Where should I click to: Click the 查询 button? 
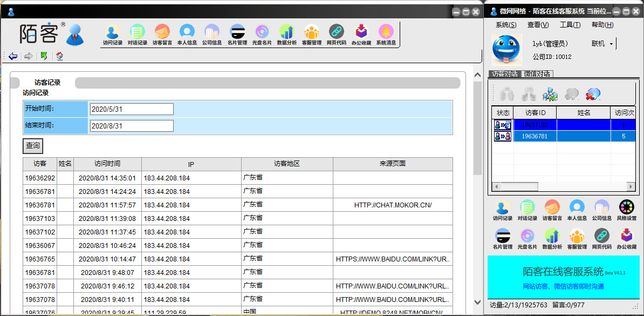click(33, 146)
